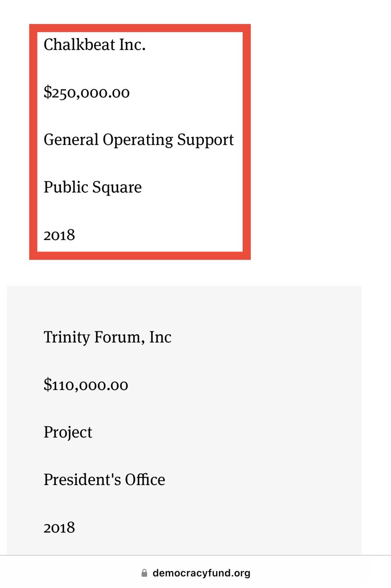Select the Chalkbeat Inc. grantee name
Screen dimensions: 391x588
click(x=95, y=45)
